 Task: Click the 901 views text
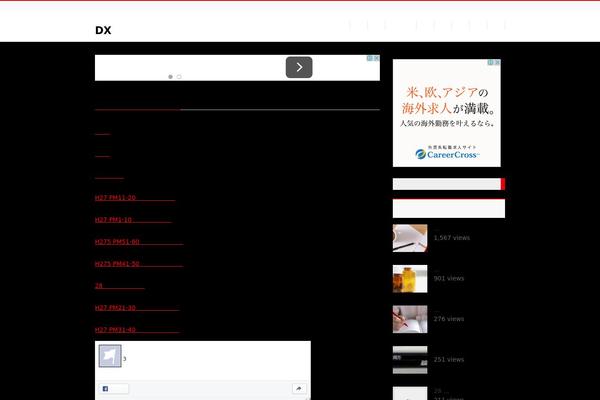(448, 278)
